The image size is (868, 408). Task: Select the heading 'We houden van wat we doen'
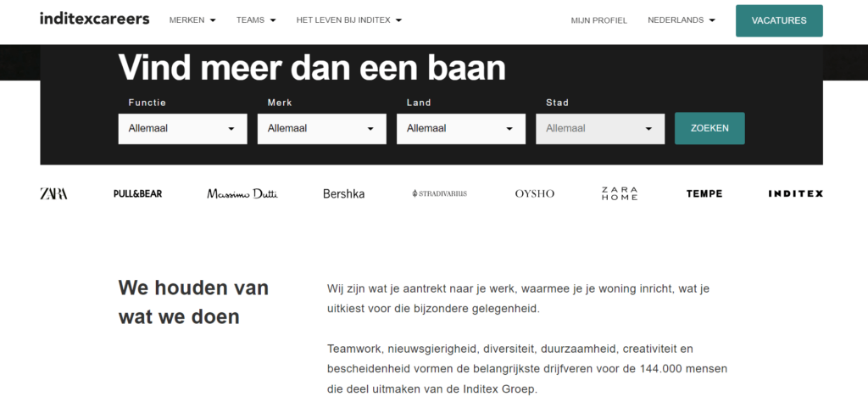click(x=194, y=302)
